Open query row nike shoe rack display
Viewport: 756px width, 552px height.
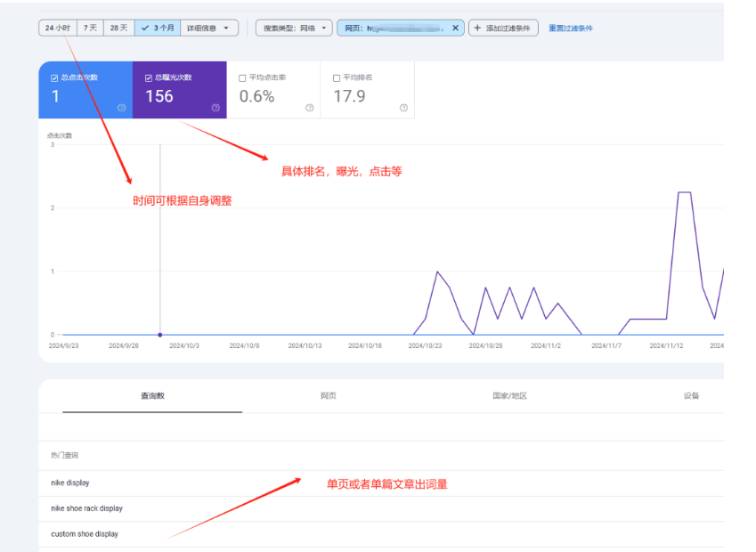pos(86,508)
